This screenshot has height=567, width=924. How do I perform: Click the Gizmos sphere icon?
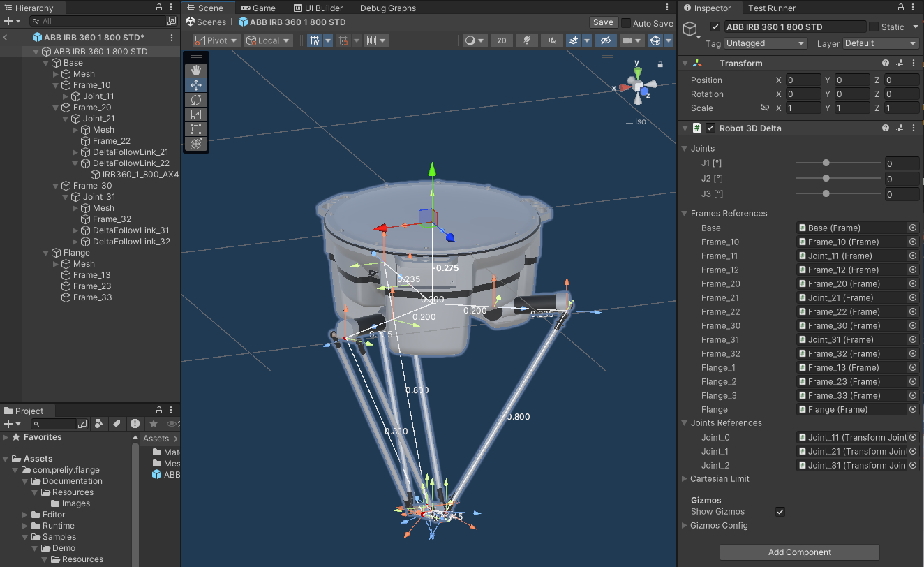pos(655,40)
